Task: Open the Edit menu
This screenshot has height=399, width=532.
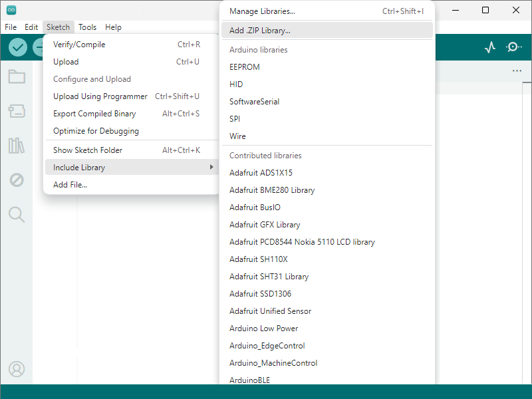Action: pos(31,27)
